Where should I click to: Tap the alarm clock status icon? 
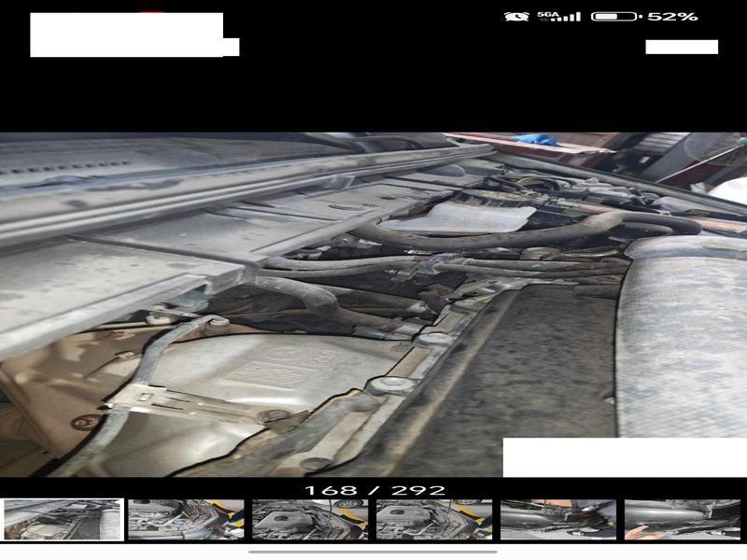514,17
